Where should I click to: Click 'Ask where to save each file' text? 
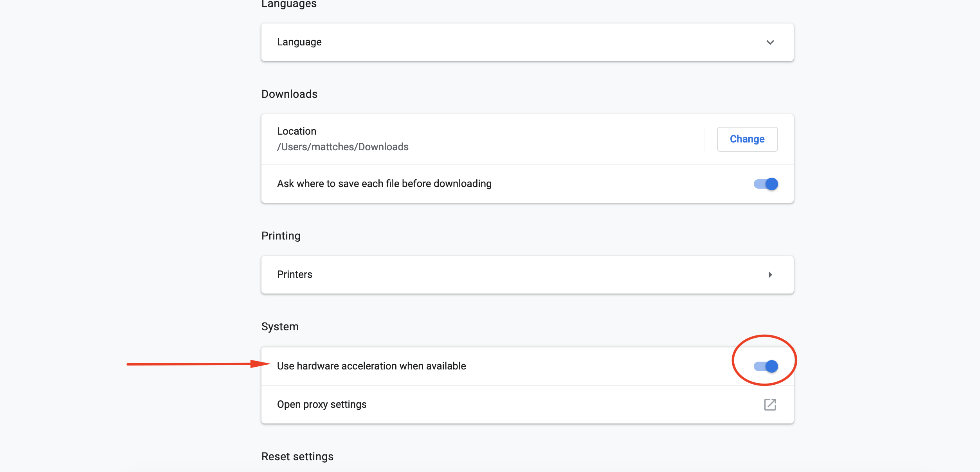(384, 184)
